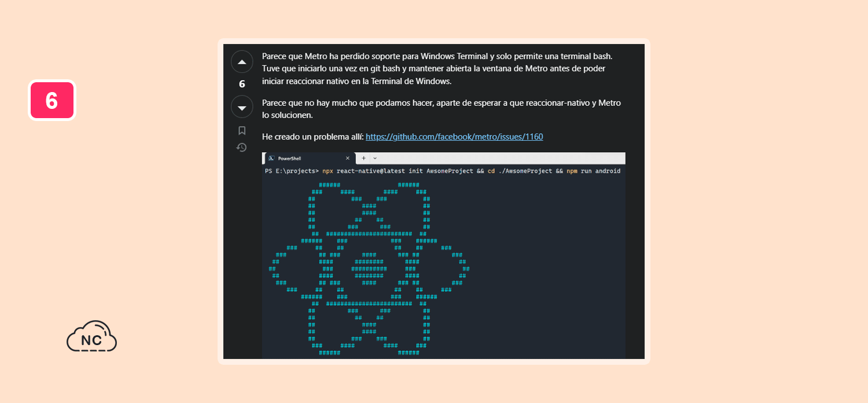Click the 'PS E:\projects>' prompt

point(292,171)
